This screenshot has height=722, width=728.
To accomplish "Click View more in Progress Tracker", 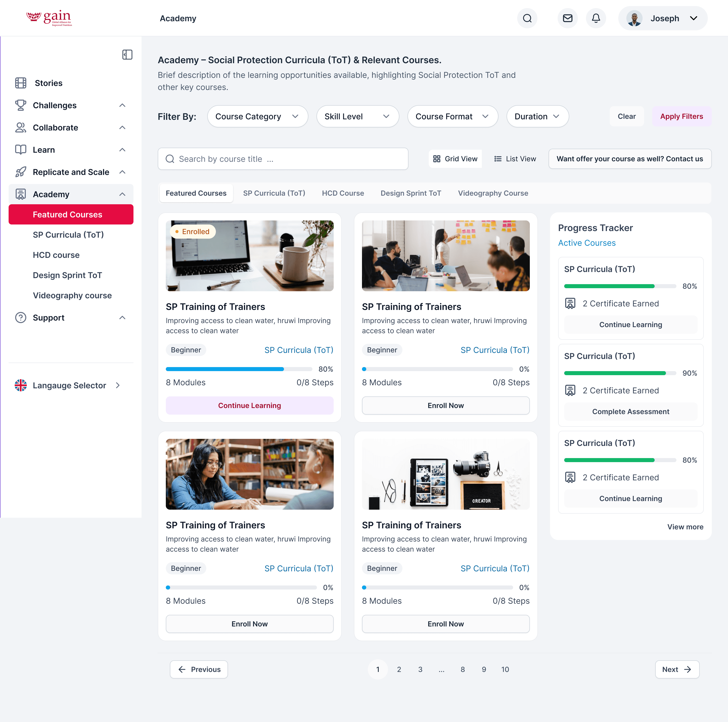I will (685, 527).
